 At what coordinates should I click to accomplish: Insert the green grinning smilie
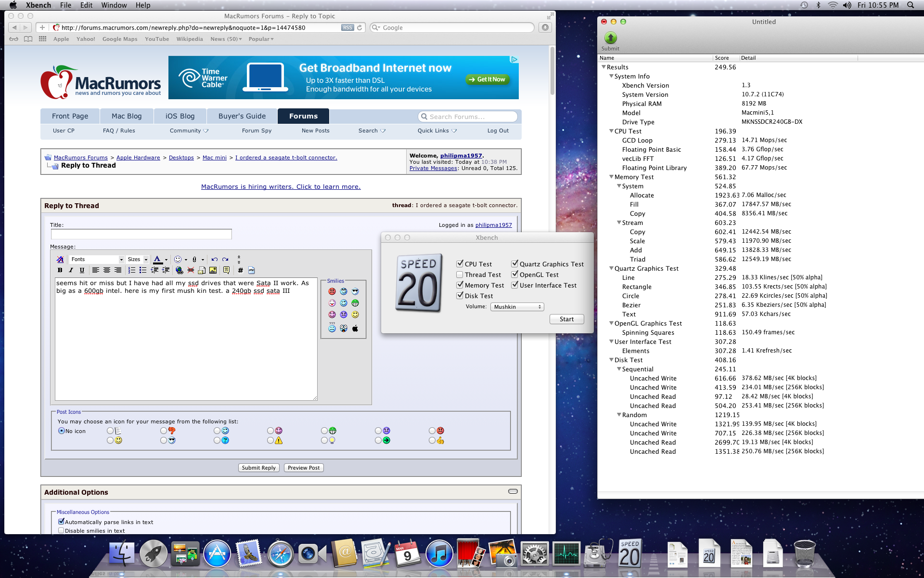pos(355,303)
